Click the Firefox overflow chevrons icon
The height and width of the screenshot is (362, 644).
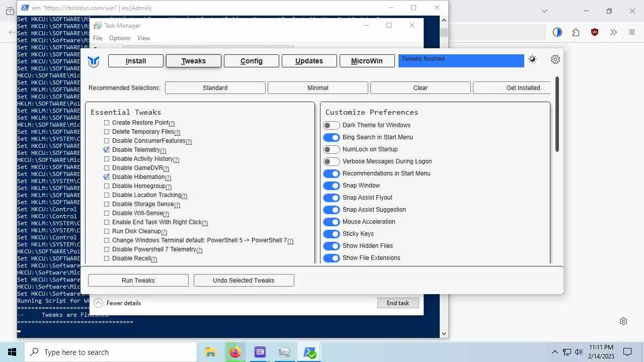613,32
